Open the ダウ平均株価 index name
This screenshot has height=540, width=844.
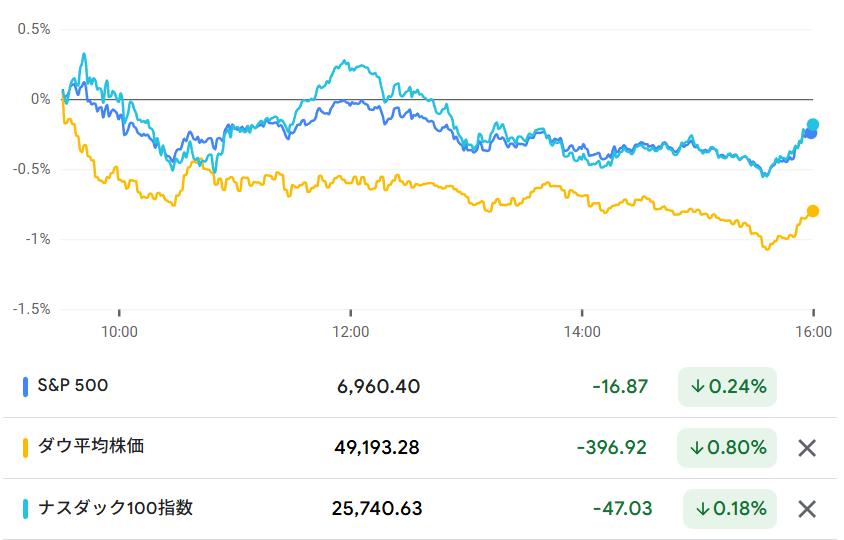point(90,446)
